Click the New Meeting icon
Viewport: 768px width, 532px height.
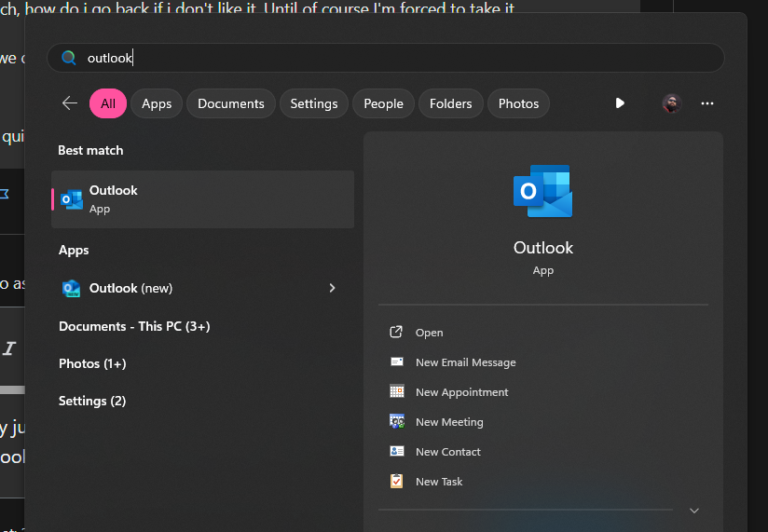pyautogui.click(x=397, y=421)
